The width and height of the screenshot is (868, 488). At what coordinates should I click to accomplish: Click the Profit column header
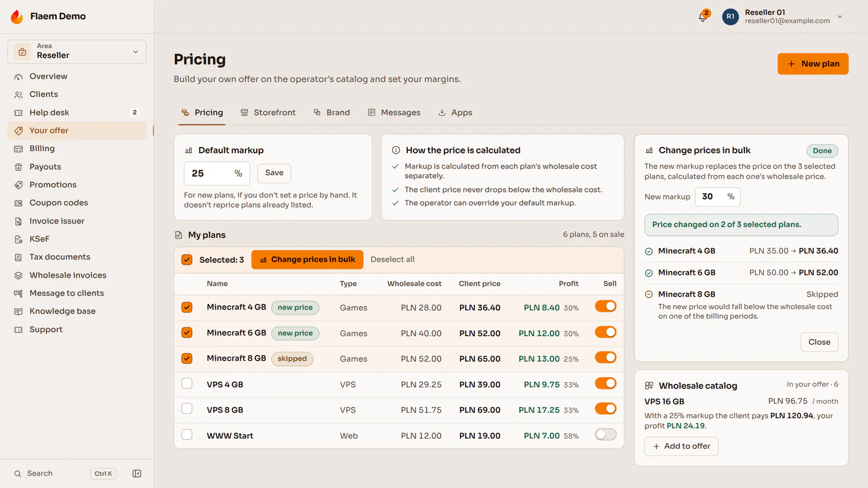pos(569,284)
